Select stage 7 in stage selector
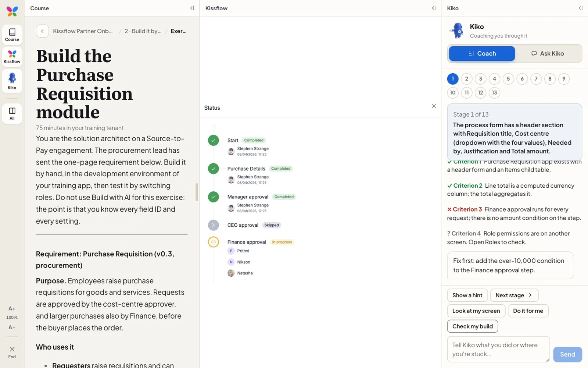The height and width of the screenshot is (368, 588). point(536,79)
